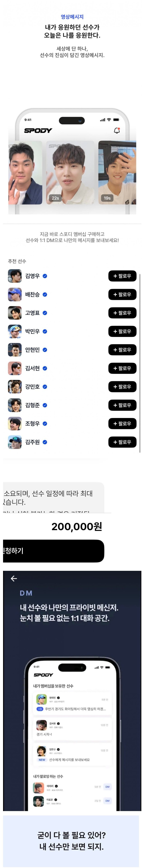The image size is (142, 868).
Task: Click the recommended players list scrollbar
Action: pyautogui.click(x=140, y=362)
